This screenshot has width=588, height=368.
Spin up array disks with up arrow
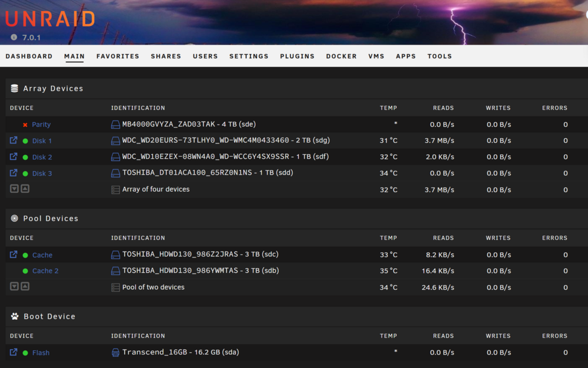tap(25, 189)
